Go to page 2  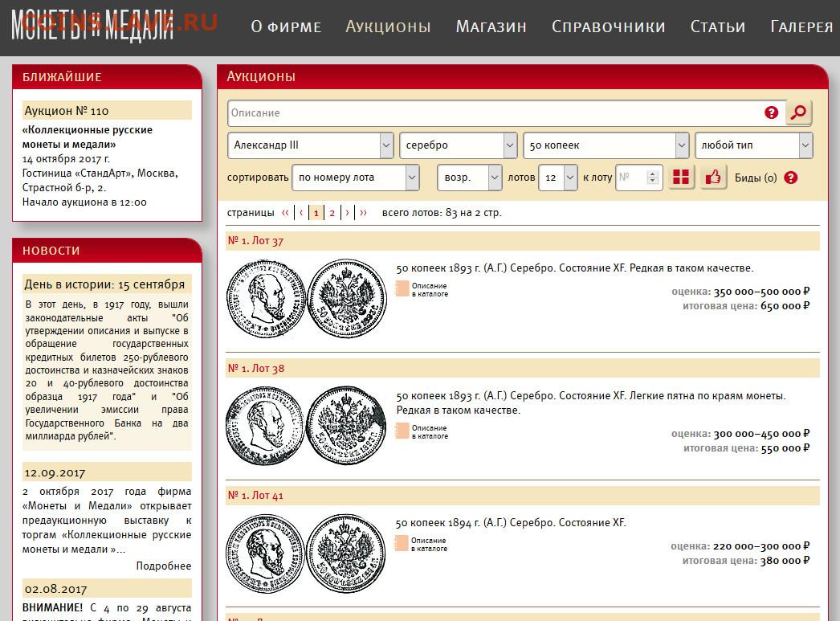tap(332, 213)
